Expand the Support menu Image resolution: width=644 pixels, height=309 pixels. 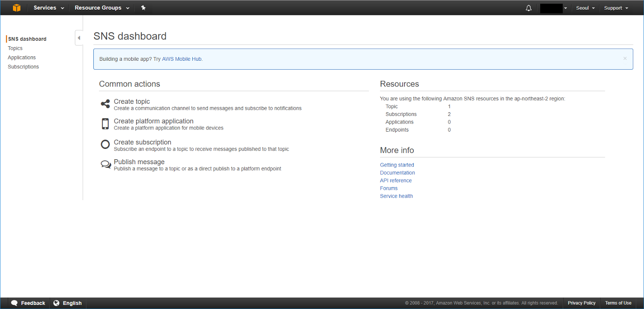(x=616, y=8)
